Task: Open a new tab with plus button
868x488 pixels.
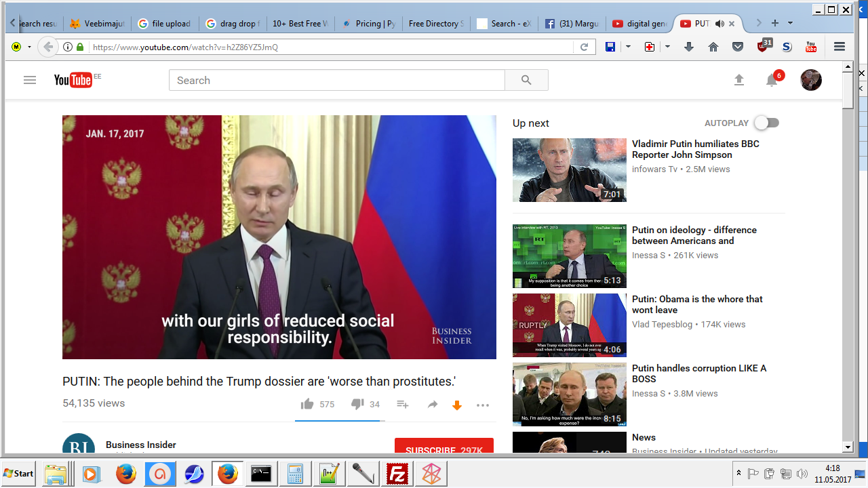Action: coord(774,23)
